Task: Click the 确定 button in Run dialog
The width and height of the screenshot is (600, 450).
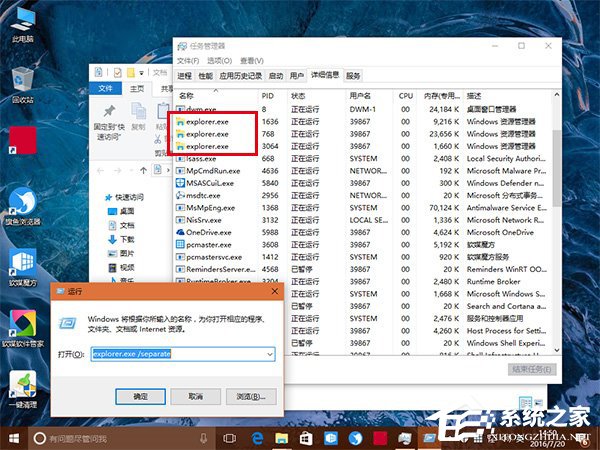Action: click(x=140, y=397)
